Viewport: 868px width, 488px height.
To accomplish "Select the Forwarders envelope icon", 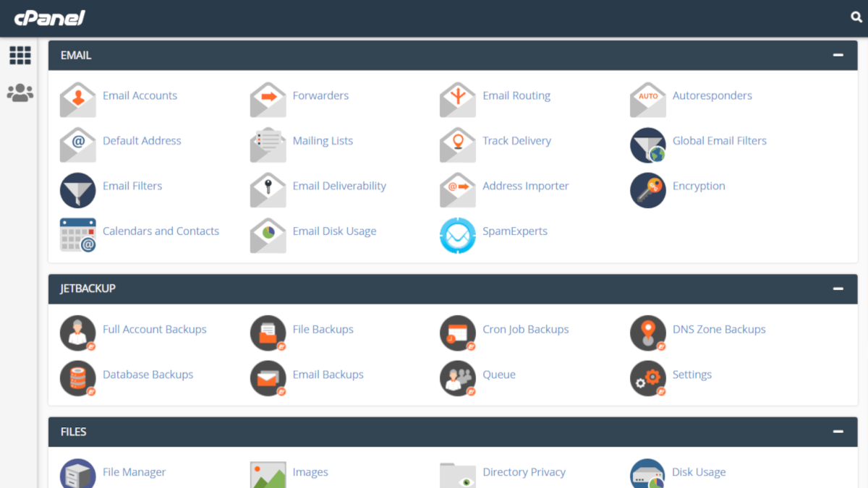I will point(268,100).
